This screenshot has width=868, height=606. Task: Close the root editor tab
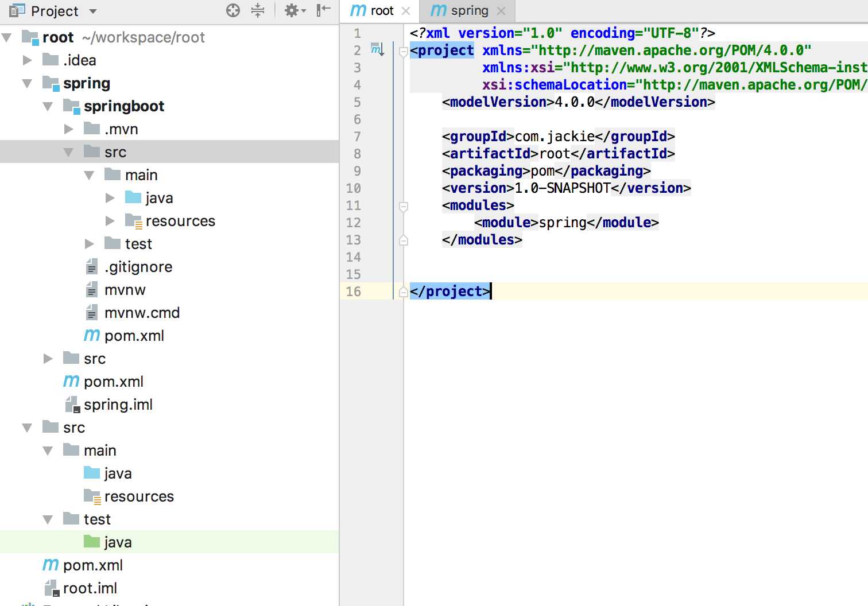point(406,11)
